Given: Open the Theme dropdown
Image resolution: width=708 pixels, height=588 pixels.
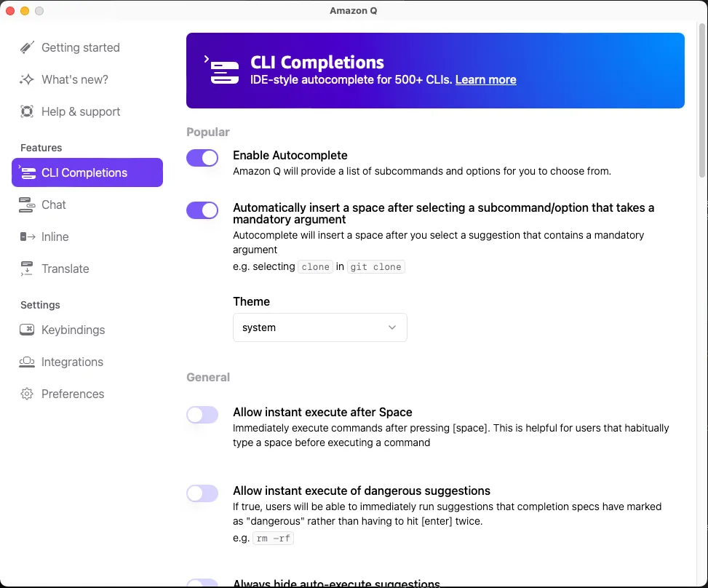Looking at the screenshot, I should pyautogui.click(x=319, y=327).
